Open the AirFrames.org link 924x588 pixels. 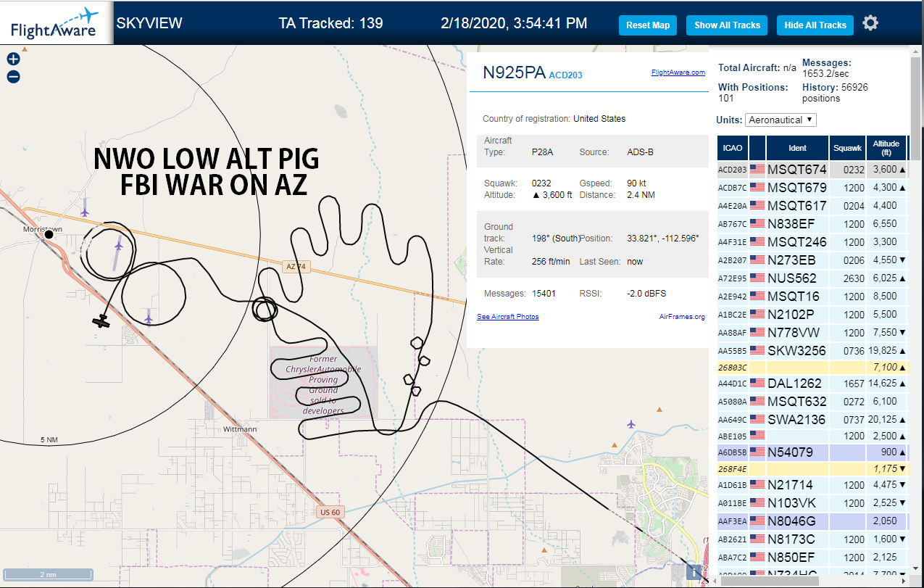pos(682,317)
